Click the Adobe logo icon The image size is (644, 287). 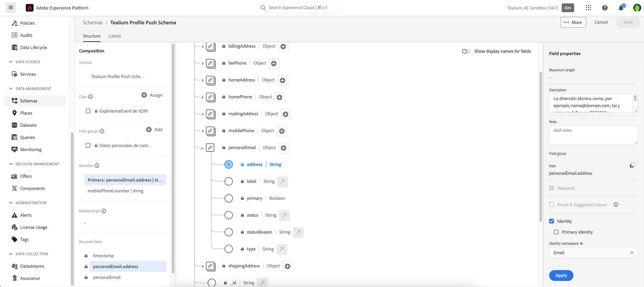coord(30,8)
